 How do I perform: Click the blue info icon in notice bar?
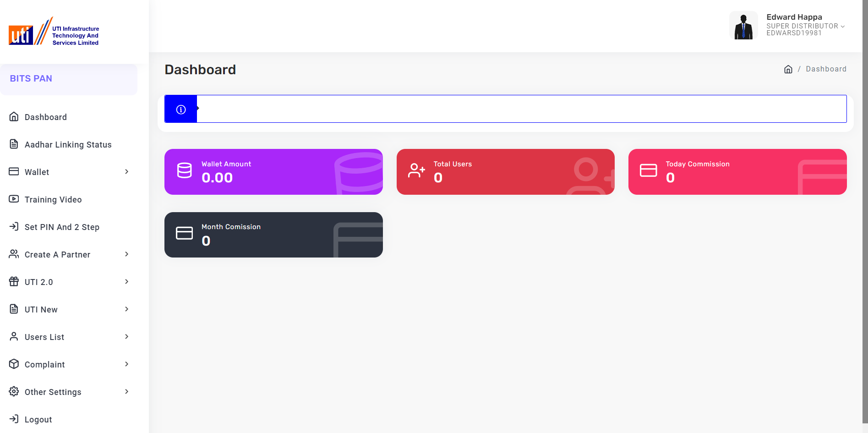(181, 110)
